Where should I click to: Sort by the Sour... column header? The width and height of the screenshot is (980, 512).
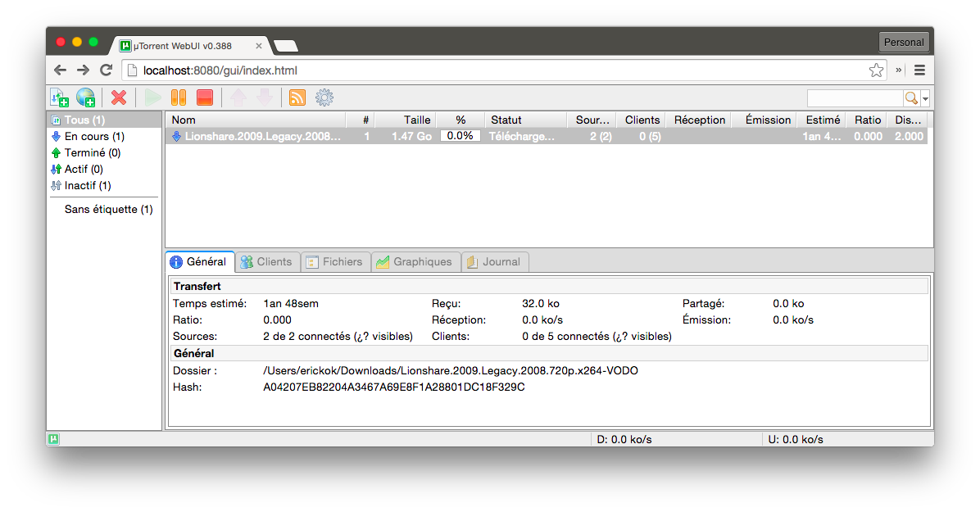592,120
